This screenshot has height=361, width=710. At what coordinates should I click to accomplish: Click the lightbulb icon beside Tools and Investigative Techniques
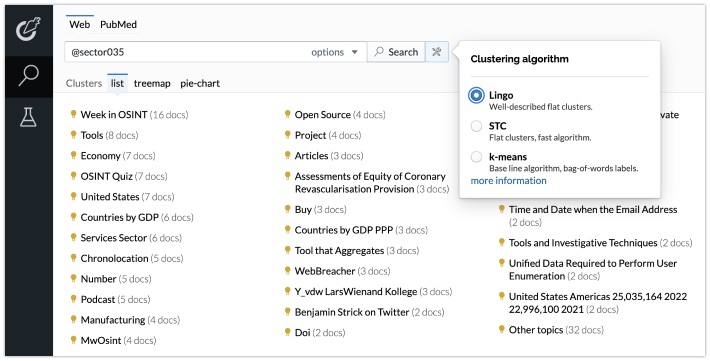tap(501, 242)
